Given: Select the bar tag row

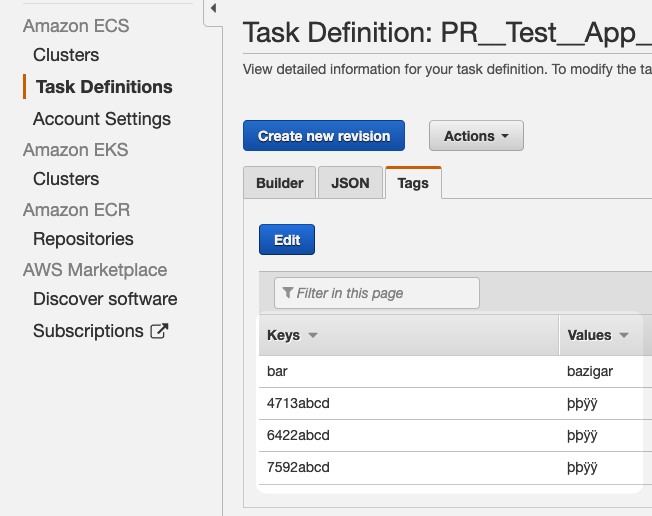Looking at the screenshot, I should 455,371.
